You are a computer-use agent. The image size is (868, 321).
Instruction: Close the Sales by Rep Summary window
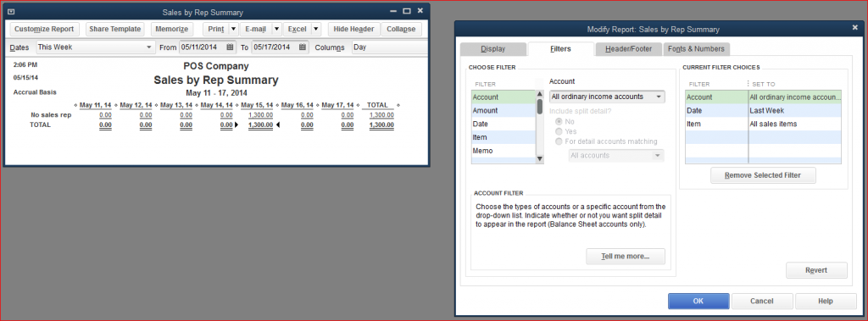point(420,11)
